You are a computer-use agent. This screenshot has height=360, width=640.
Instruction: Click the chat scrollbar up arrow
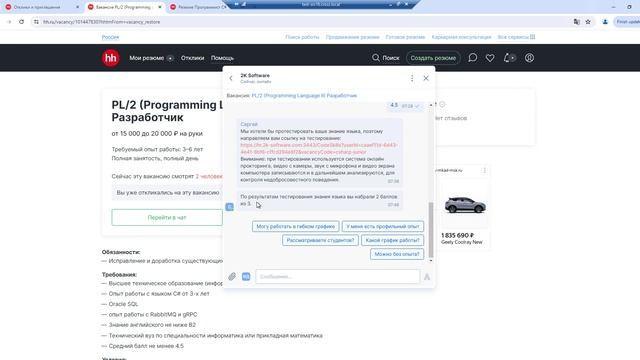pos(431,105)
